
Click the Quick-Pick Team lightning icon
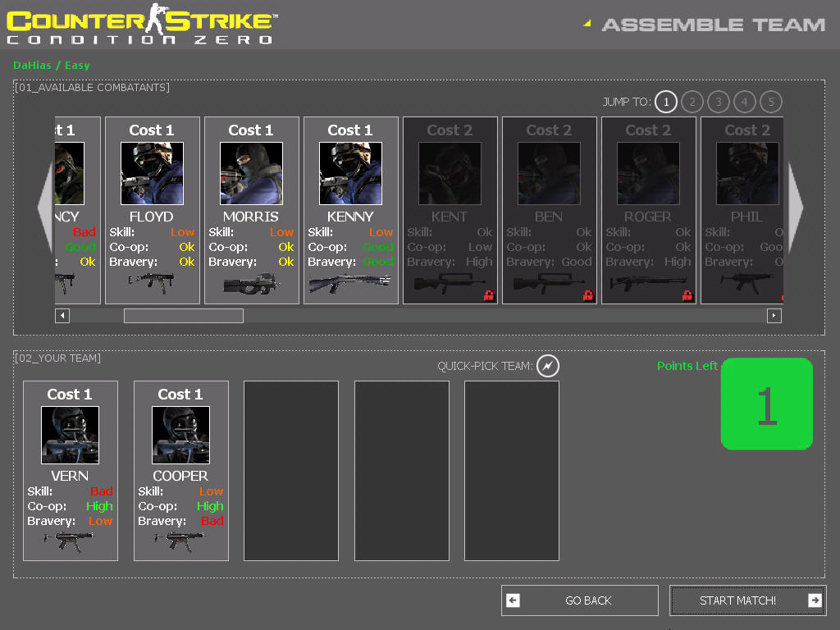click(x=547, y=367)
